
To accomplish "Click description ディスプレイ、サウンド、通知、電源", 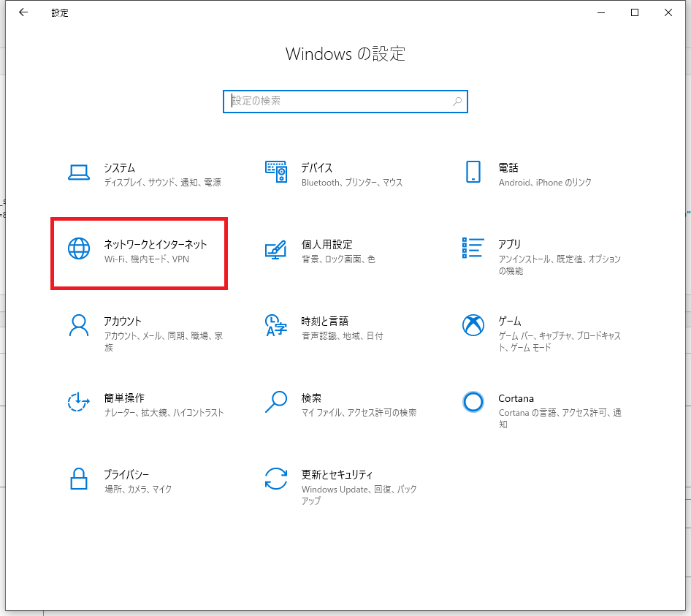I will [x=163, y=182].
